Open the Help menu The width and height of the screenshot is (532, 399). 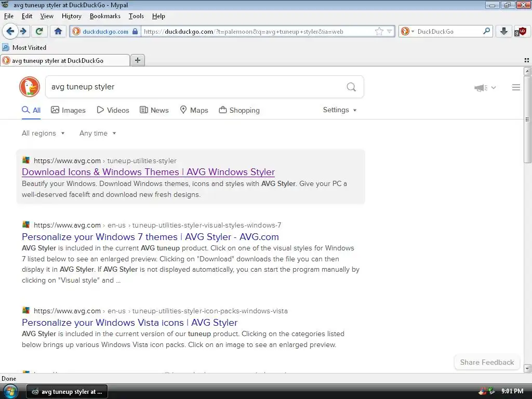[158, 16]
